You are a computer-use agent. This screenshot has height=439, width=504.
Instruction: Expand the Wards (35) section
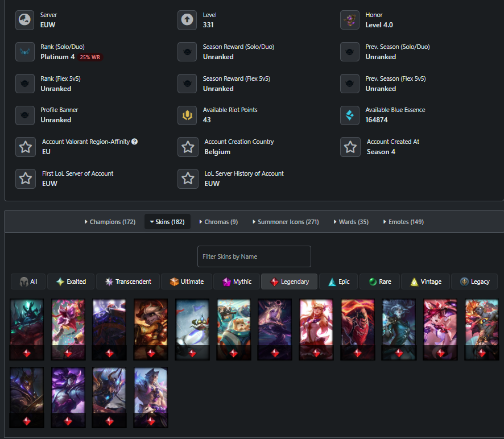[351, 222]
